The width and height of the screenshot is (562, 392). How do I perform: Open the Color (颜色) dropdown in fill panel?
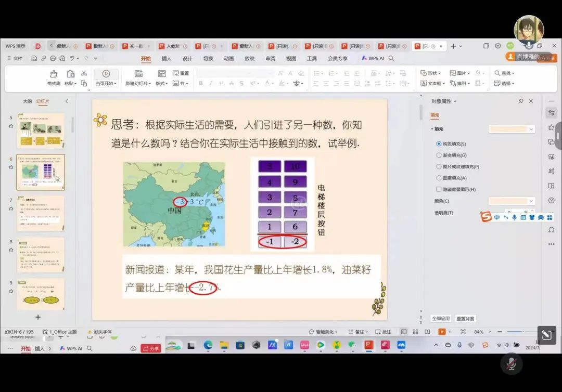click(512, 201)
